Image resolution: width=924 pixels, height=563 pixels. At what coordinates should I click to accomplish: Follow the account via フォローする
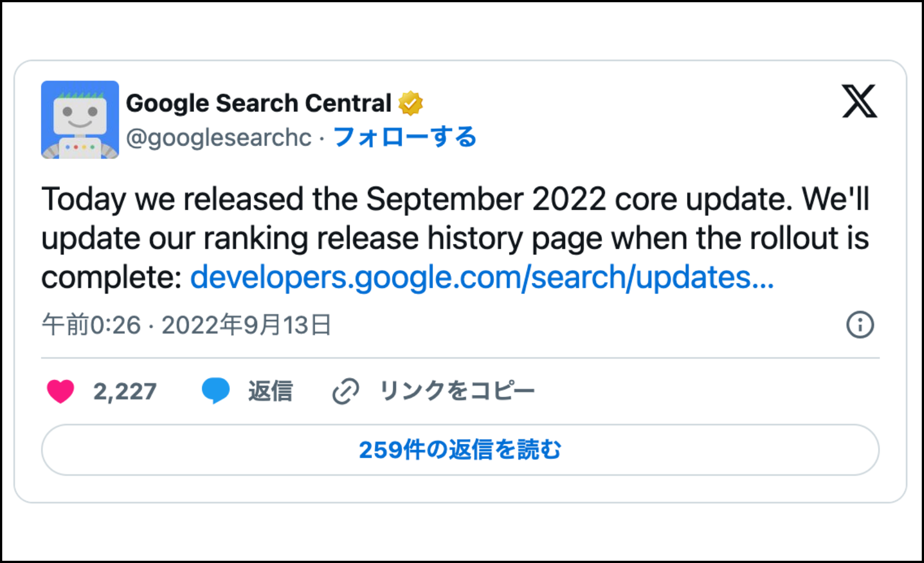coord(404,137)
